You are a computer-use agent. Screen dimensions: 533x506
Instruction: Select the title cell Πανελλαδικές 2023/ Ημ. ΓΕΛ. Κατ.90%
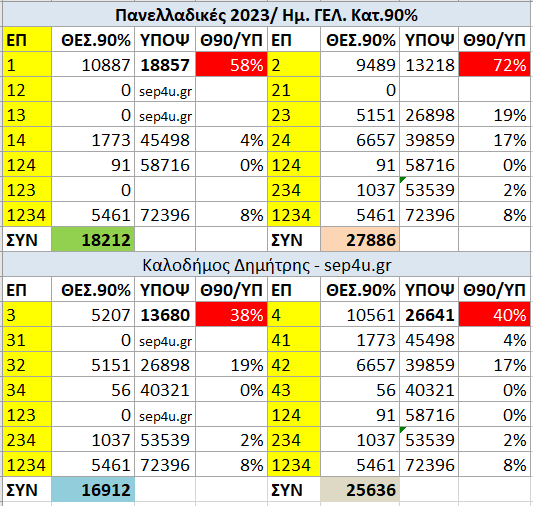pyautogui.click(x=266, y=15)
